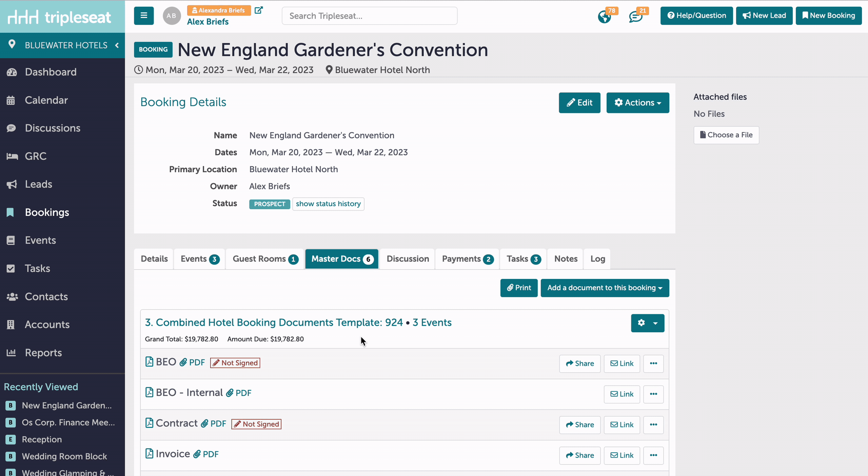The height and width of the screenshot is (476, 868).
Task: Email link for the BEO document
Action: click(x=622, y=363)
